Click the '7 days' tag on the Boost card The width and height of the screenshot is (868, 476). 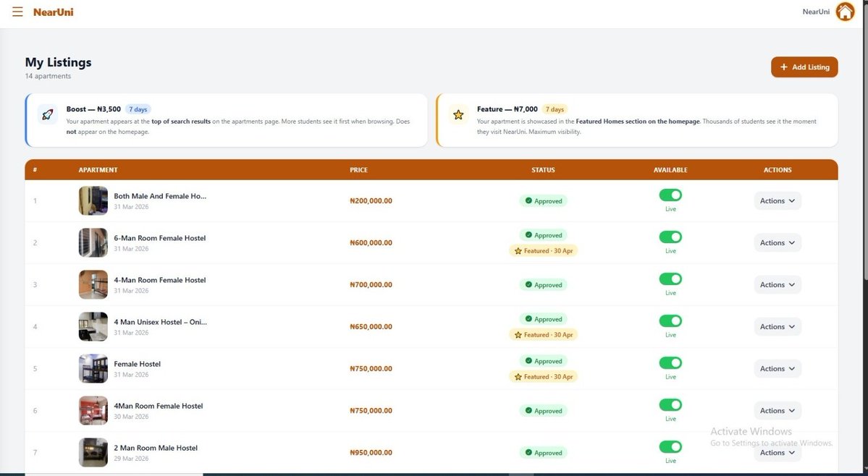[138, 109]
